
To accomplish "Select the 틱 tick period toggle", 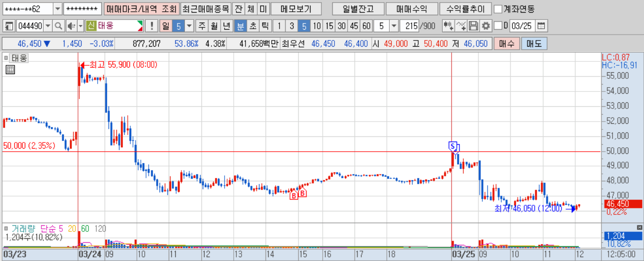I will click(x=265, y=26).
